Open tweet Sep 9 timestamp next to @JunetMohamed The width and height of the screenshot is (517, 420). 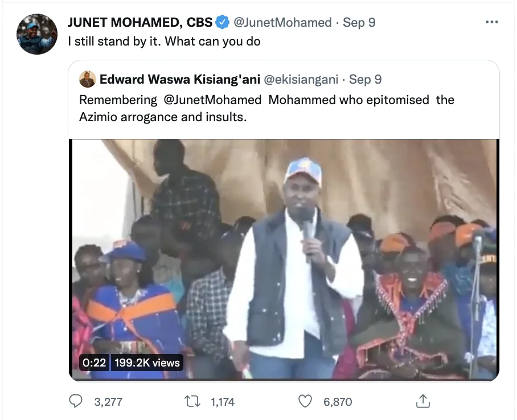coord(359,22)
